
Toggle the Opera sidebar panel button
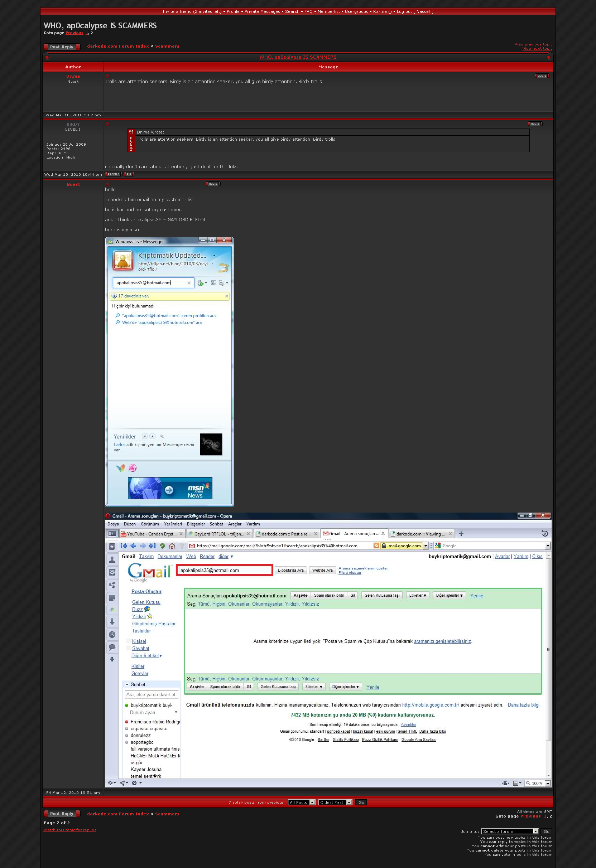click(111, 534)
